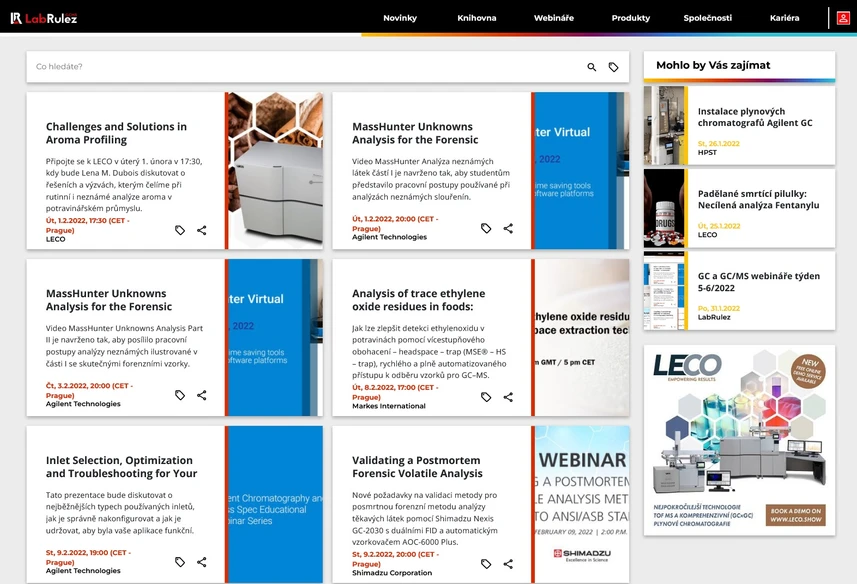Open 'Instalace plynových chromatografů Agilent GC' article
The height and width of the screenshot is (584, 857).
(x=755, y=117)
